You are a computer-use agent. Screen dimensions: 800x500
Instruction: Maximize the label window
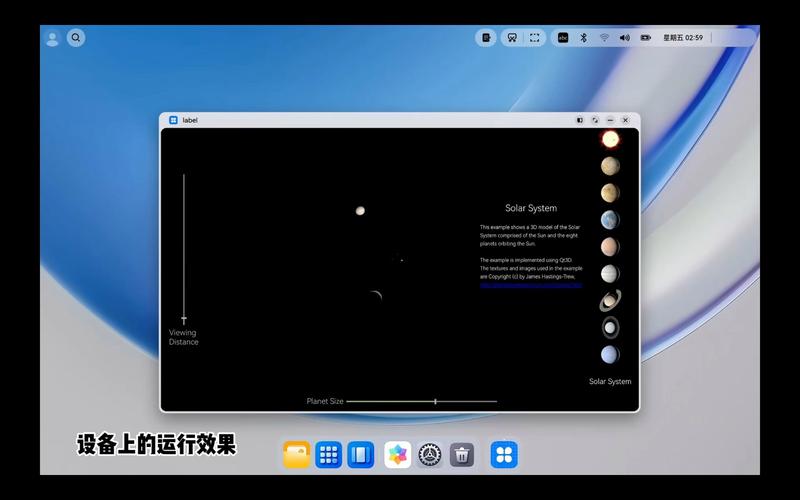(x=595, y=120)
